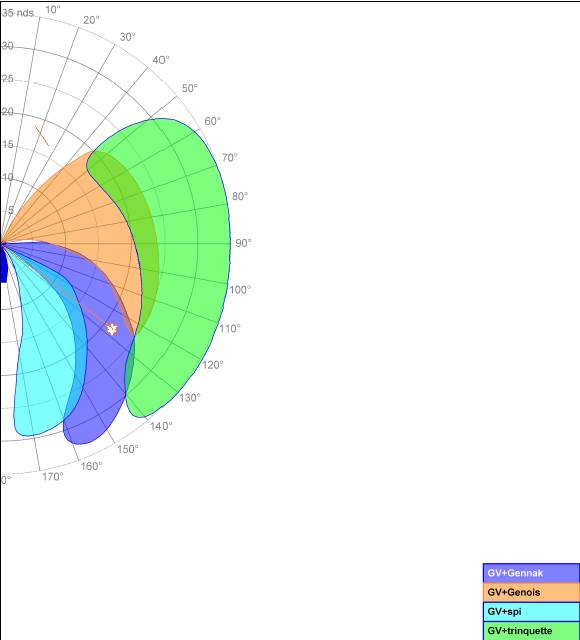Click the 90° angle label
580x640 pixels.
click(x=243, y=243)
